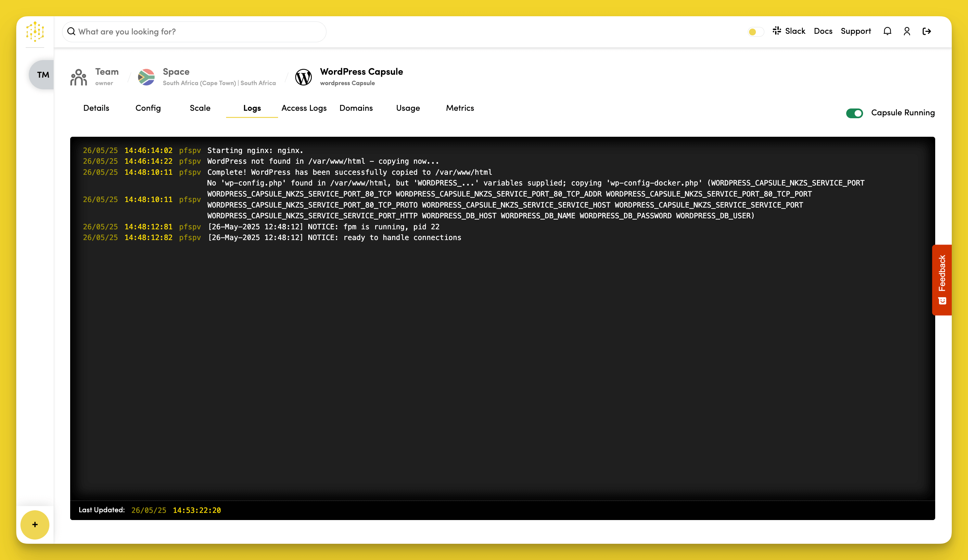Go to the Config tab
This screenshot has width=968, height=560.
[148, 108]
